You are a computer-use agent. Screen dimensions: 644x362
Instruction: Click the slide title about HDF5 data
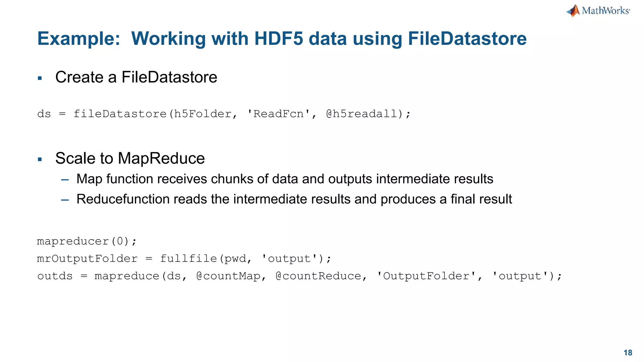[282, 39]
